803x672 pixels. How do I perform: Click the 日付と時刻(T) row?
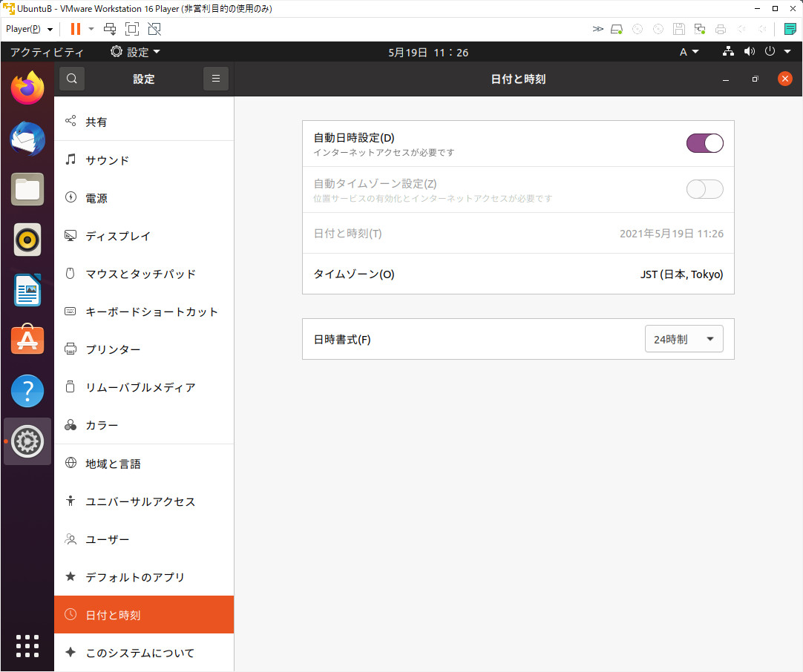coord(518,234)
